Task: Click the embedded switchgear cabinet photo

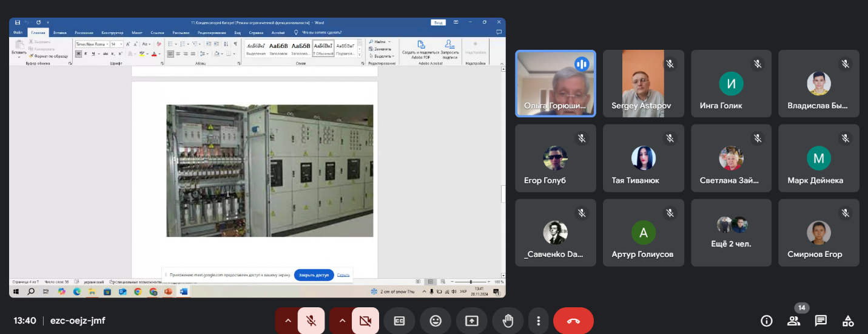Action: (x=270, y=171)
